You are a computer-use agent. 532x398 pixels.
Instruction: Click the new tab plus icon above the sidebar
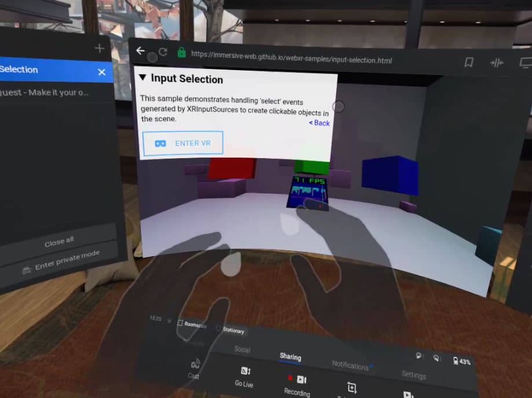pos(98,48)
